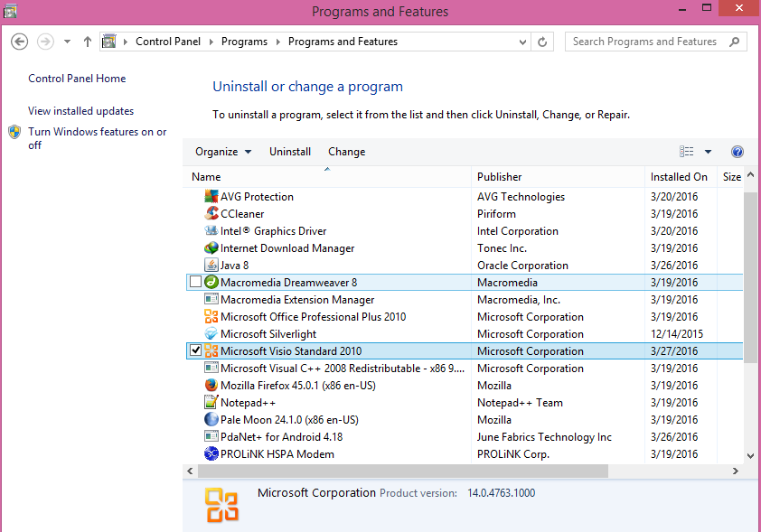Click Uninstall in the toolbar

pyautogui.click(x=290, y=152)
